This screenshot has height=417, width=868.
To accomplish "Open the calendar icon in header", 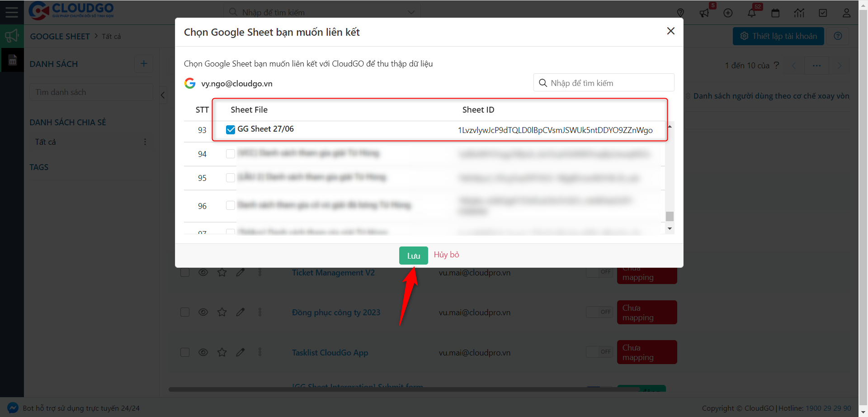I will point(775,13).
